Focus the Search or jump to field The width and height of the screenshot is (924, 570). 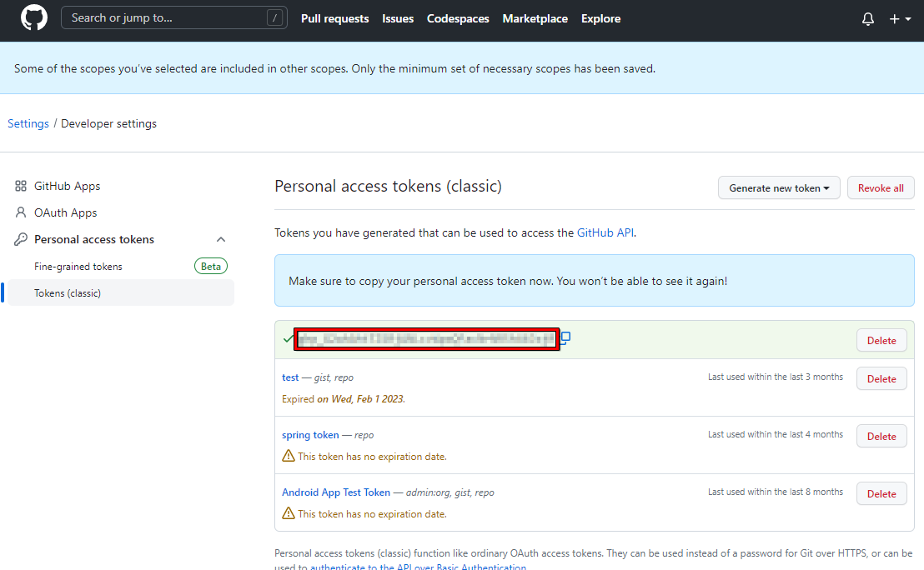click(x=173, y=17)
